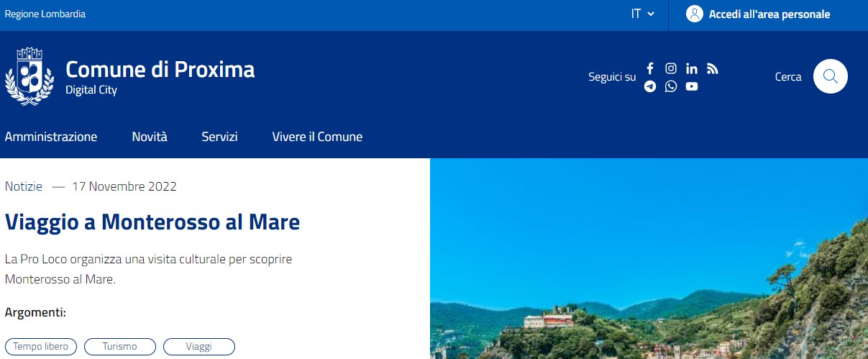Open the RSS feed icon
The image size is (868, 359).
tap(713, 69)
